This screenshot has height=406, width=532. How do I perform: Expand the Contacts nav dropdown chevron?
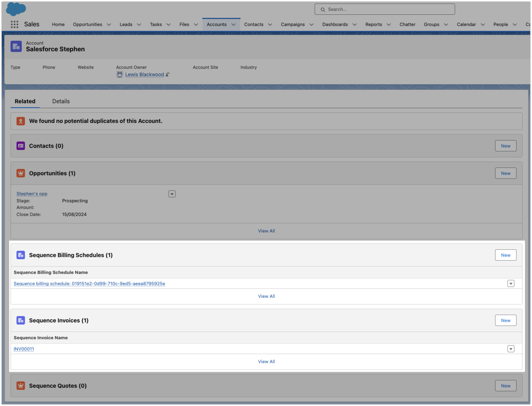click(270, 24)
